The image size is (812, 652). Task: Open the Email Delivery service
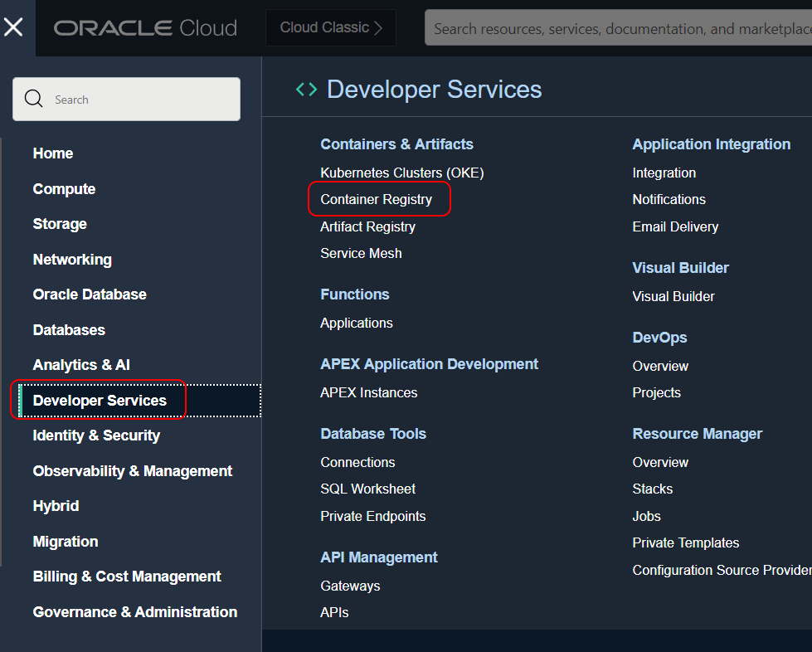[x=675, y=226]
